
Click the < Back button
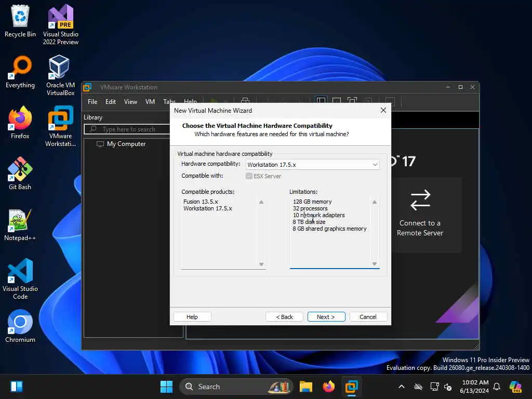(x=284, y=316)
